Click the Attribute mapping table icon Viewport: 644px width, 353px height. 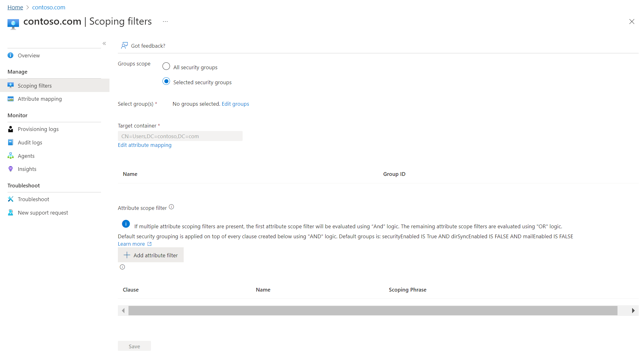tap(11, 99)
